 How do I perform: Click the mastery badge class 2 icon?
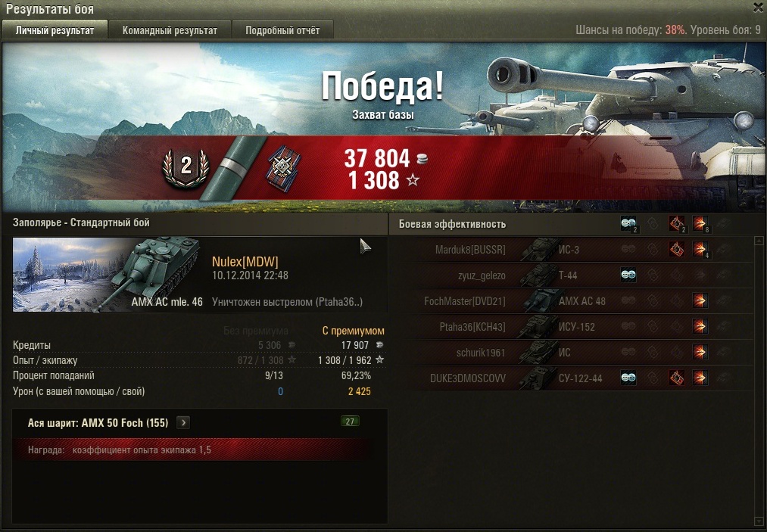[x=186, y=168]
